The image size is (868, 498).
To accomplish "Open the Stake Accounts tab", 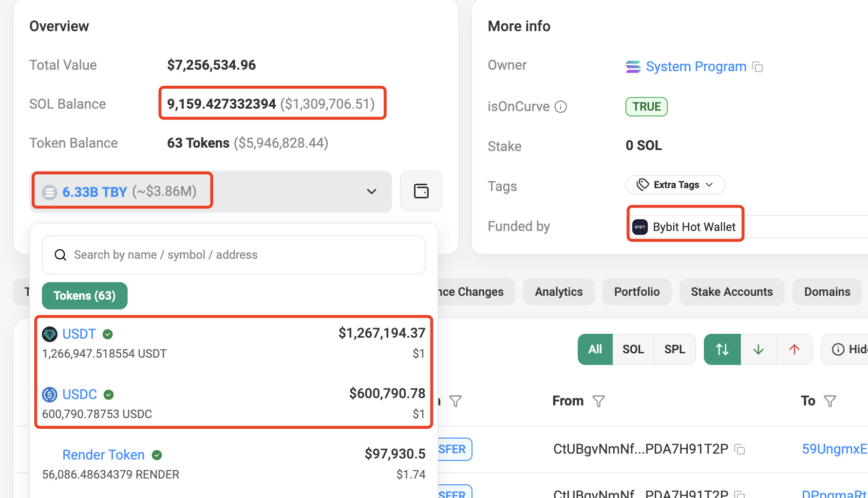I will click(731, 292).
